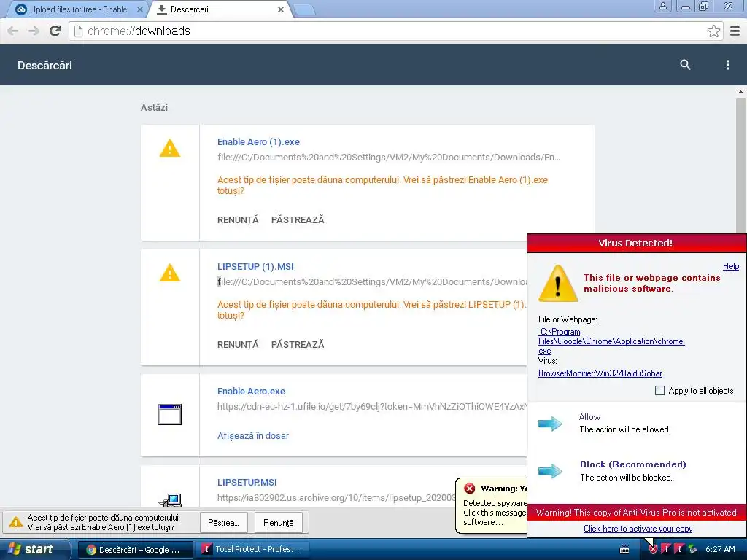Click the blue arrow next to Allow
Screen dimensions: 747x560
point(550,424)
